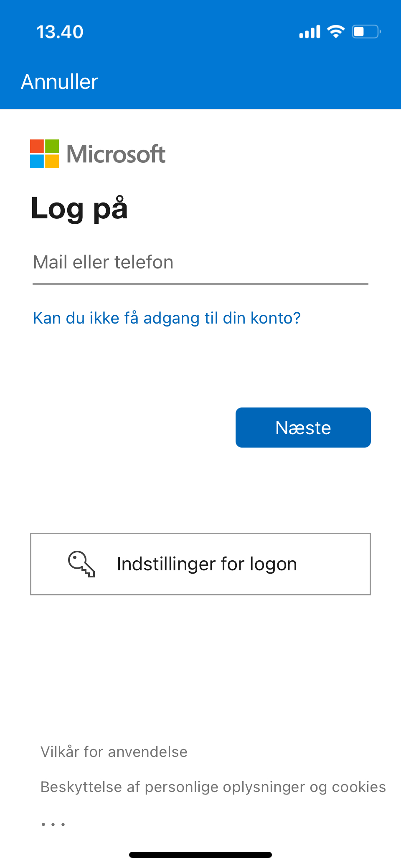This screenshot has height=868, width=401.
Task: Tap the battery indicator icon
Action: pos(366,32)
